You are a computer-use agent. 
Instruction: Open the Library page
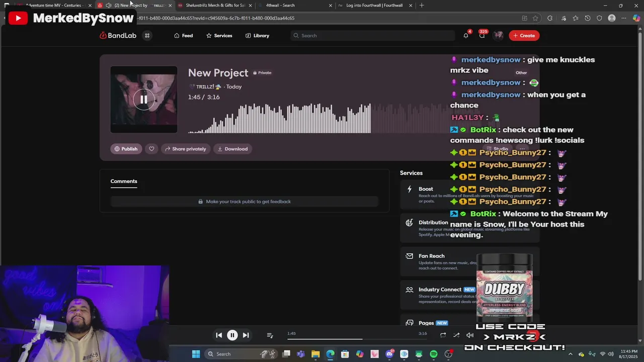click(257, 36)
